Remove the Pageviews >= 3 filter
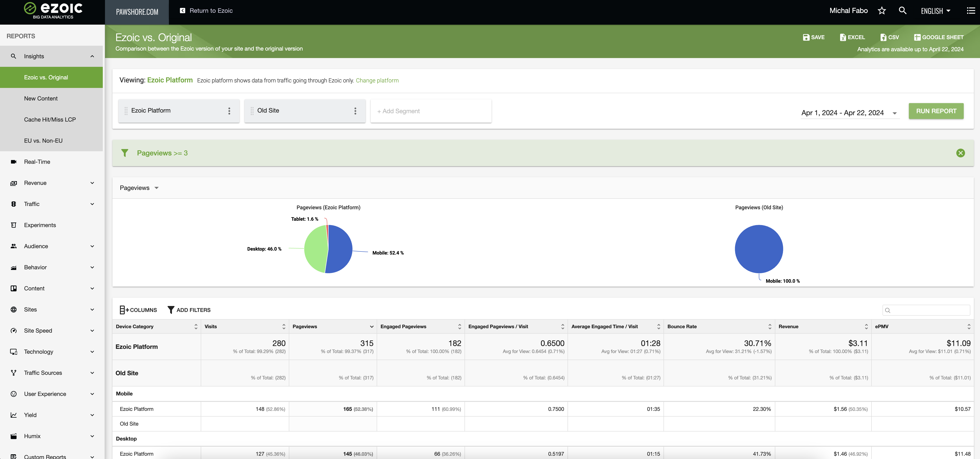The width and height of the screenshot is (980, 459). 961,153
